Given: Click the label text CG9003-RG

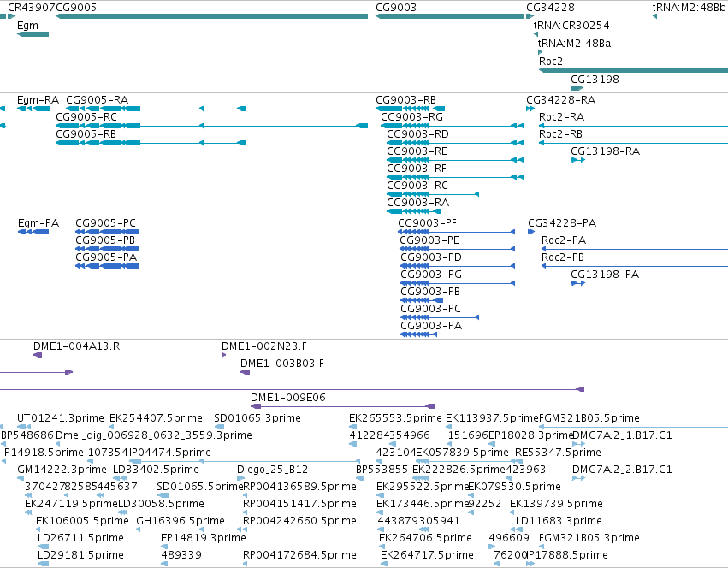Looking at the screenshot, I should click(411, 116).
